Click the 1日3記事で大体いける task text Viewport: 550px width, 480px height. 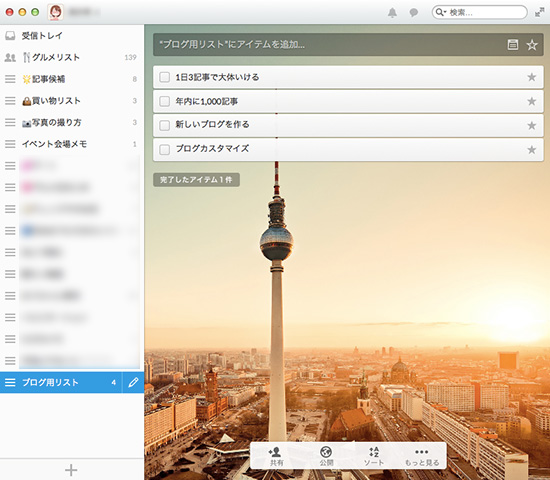tap(217, 77)
